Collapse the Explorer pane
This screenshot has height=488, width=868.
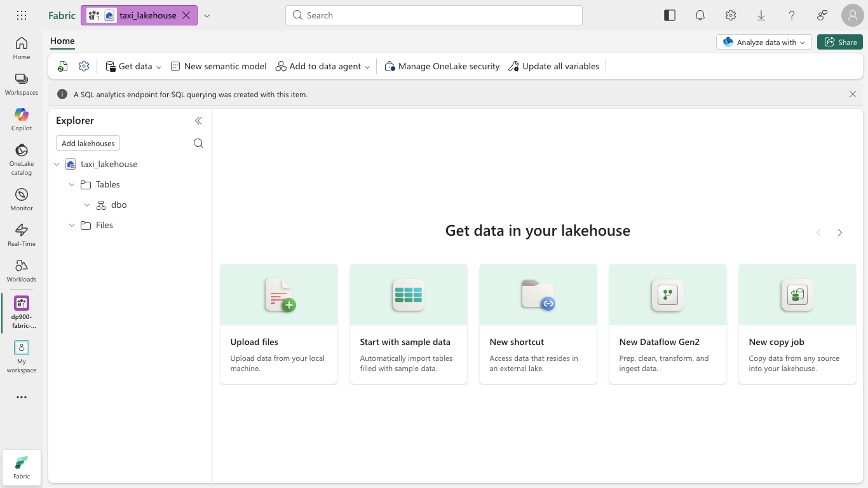coord(198,121)
